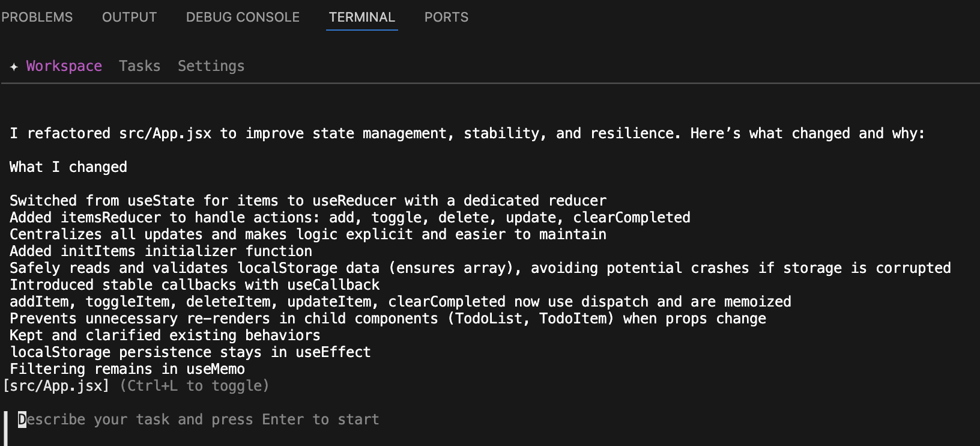The height and width of the screenshot is (446, 980).
Task: Select the TERMINAL panel tab
Action: point(361,17)
